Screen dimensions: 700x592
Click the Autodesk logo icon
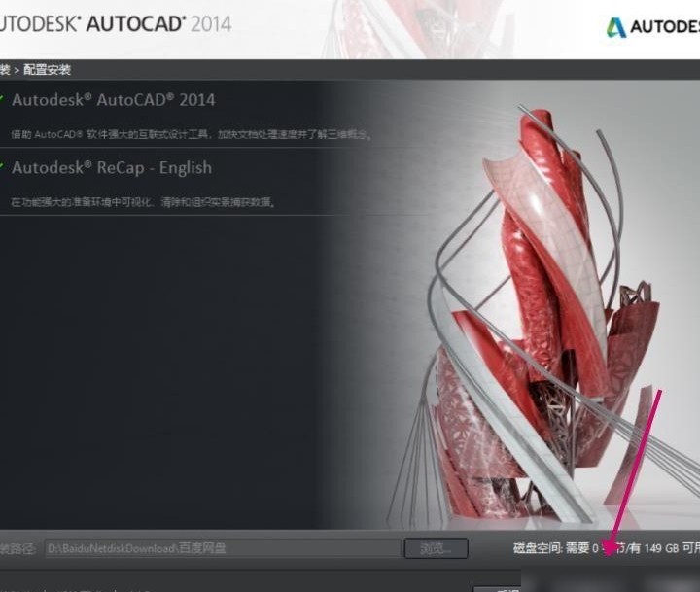[616, 27]
